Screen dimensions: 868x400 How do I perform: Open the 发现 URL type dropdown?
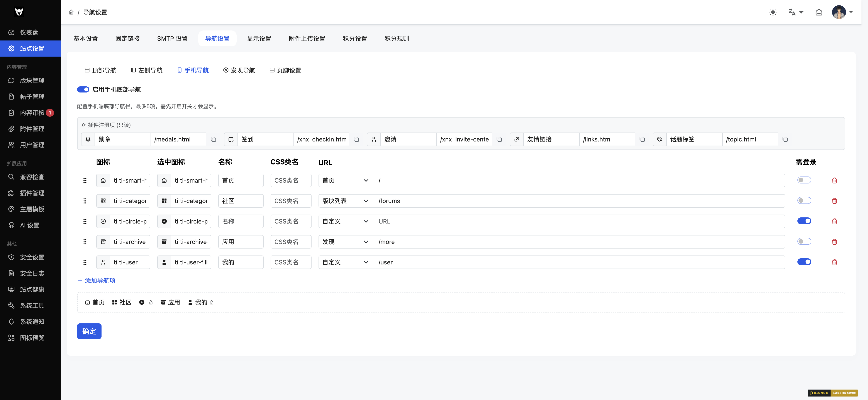tap(346, 242)
